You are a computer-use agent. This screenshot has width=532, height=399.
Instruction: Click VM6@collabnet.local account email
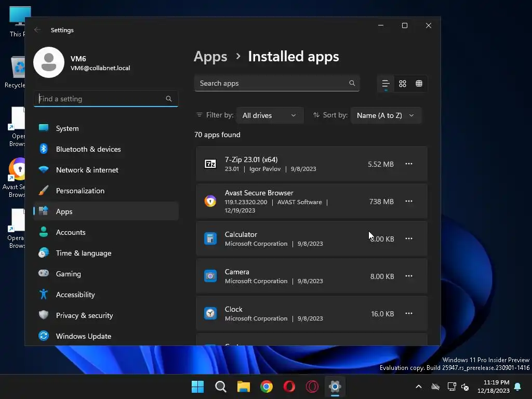tap(100, 68)
